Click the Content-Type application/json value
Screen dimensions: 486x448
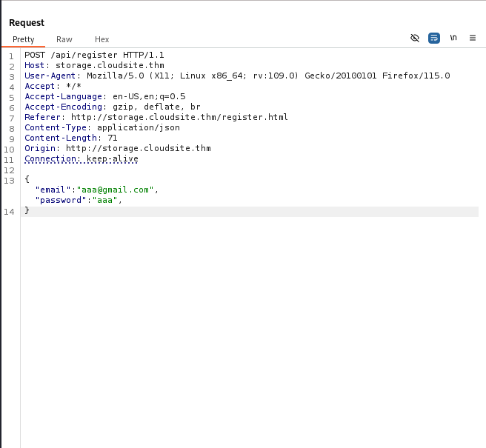click(138, 127)
